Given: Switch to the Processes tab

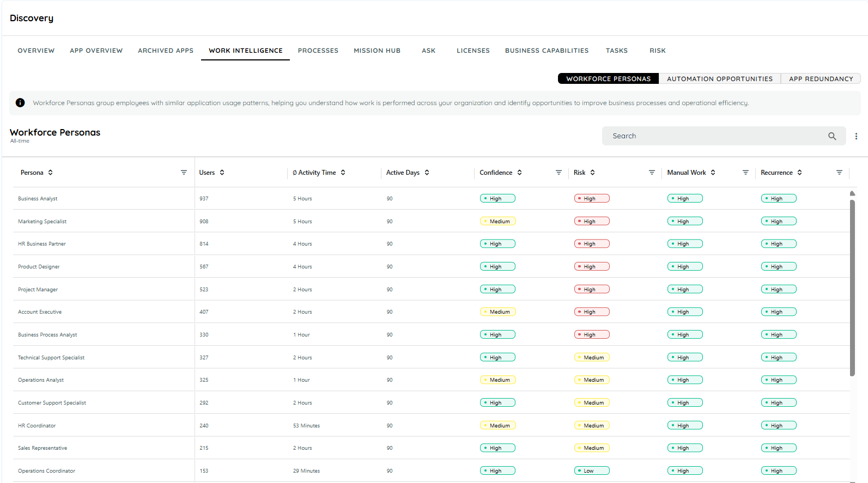Looking at the screenshot, I should (x=318, y=51).
